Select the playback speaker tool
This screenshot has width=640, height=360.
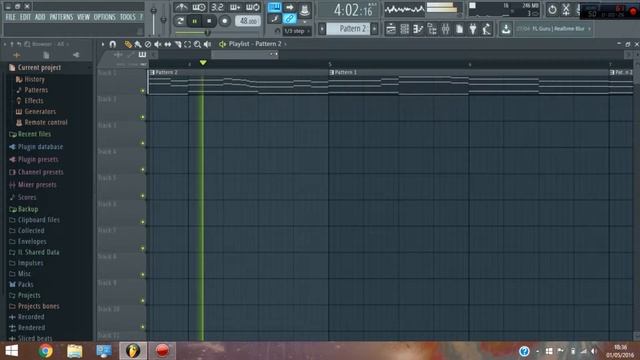click(x=207, y=44)
